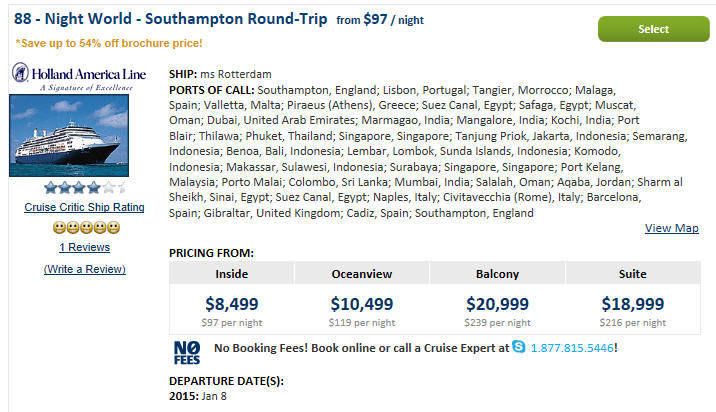The height and width of the screenshot is (412, 716).
Task: Click the Write a Review link
Action: click(84, 269)
